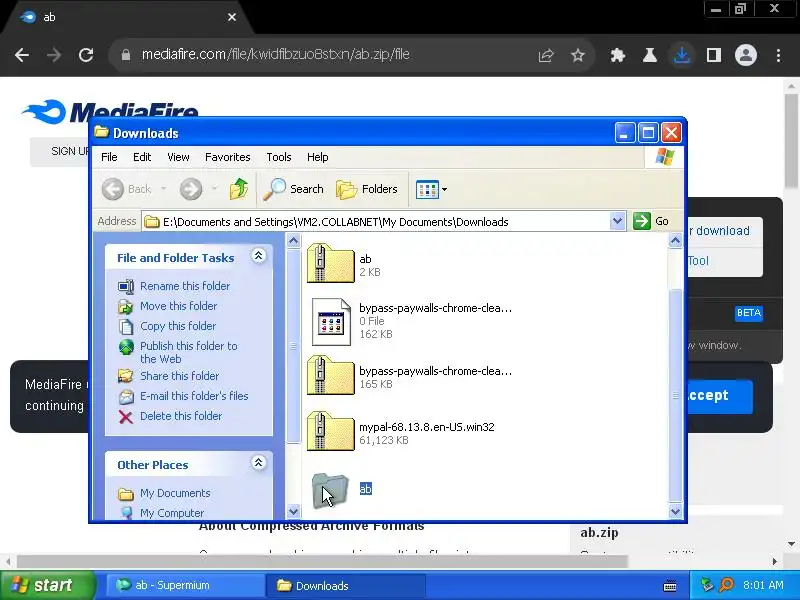The width and height of the screenshot is (800, 600).
Task: Open the Forward history dropdown arrow
Action: click(x=214, y=189)
